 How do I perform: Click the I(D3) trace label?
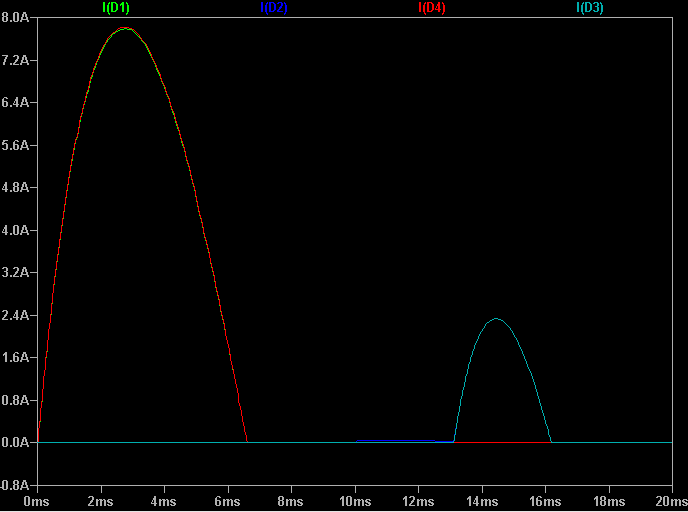(590, 7)
